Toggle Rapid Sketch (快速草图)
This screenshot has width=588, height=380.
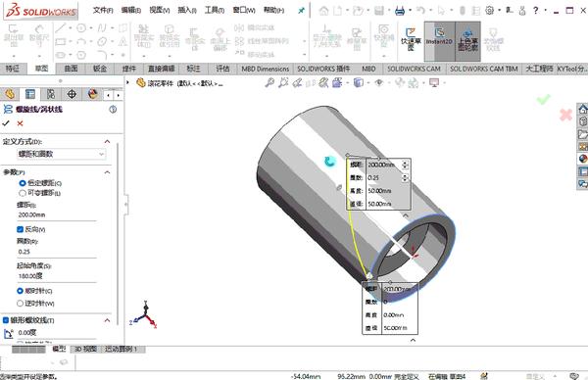coord(411,39)
